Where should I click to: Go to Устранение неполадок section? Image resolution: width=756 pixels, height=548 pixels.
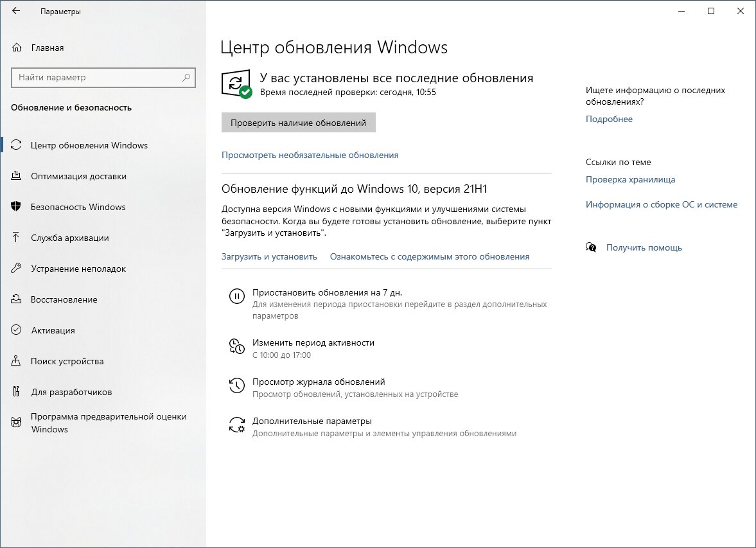[x=78, y=269]
